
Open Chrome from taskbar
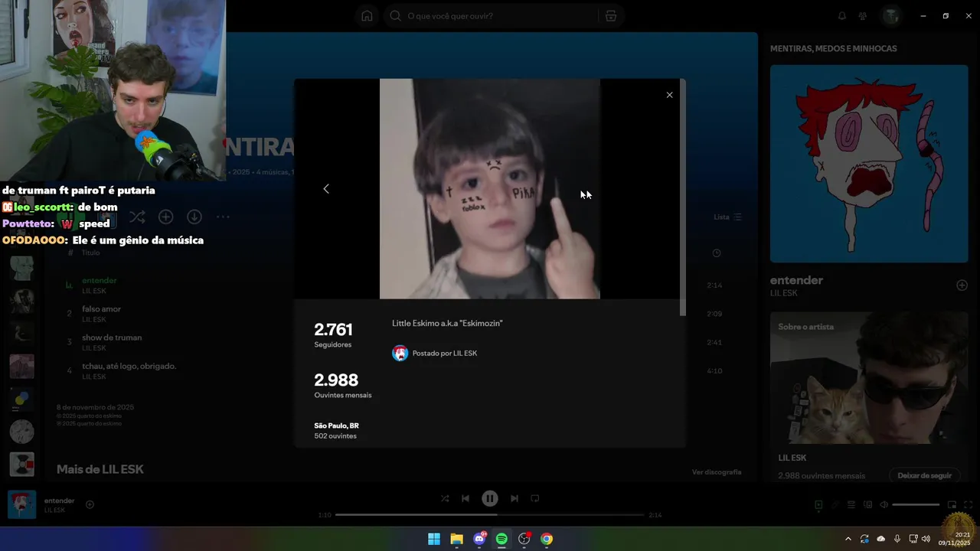547,539
